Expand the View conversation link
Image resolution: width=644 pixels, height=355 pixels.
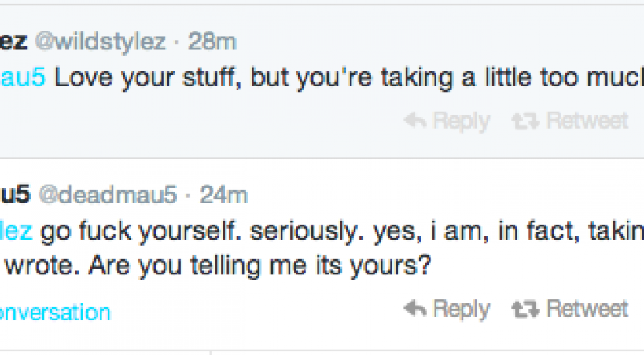pos(53,313)
